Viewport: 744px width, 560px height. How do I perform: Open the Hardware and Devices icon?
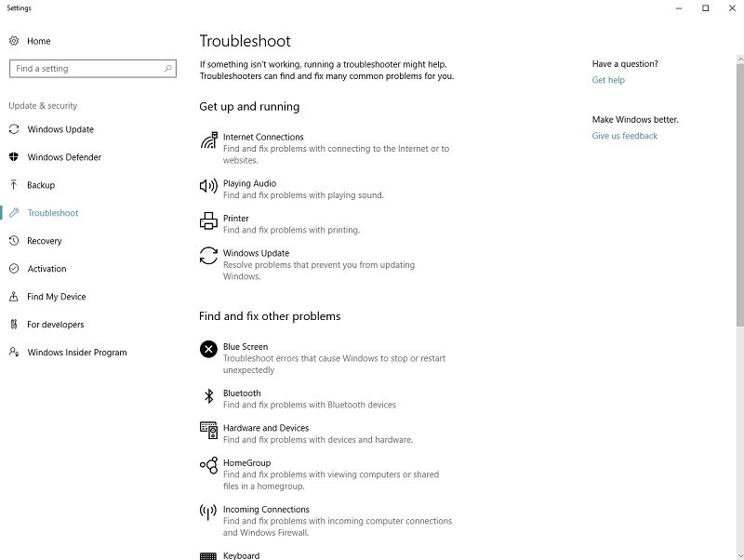pyautogui.click(x=208, y=431)
